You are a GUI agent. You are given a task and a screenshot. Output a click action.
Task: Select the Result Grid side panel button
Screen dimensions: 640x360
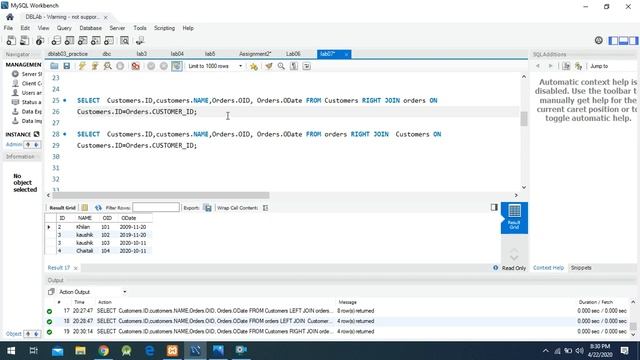tap(514, 218)
